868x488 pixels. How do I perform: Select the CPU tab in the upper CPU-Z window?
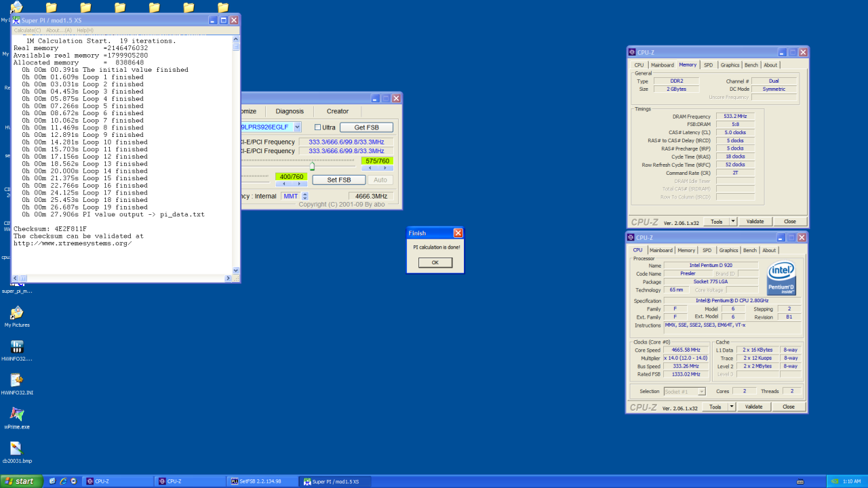pos(639,65)
